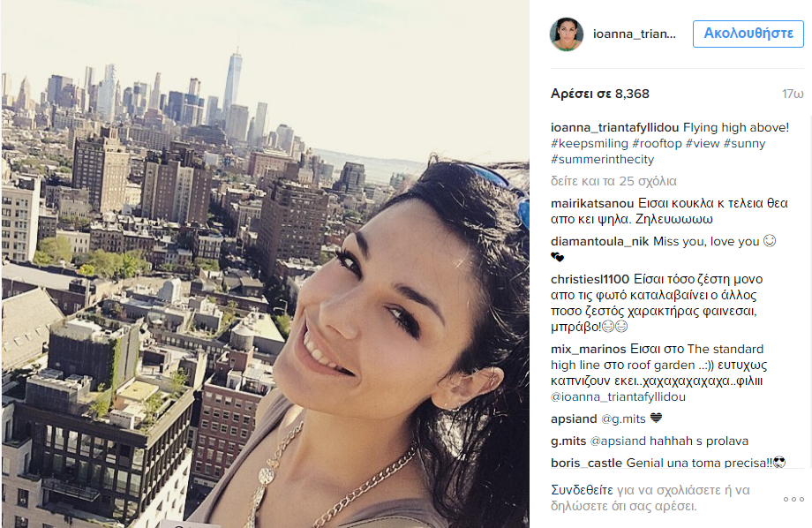The width and height of the screenshot is (812, 528).
Task: Expand 'δείτε και τα 25 σχόλια'
Action: coord(613,181)
